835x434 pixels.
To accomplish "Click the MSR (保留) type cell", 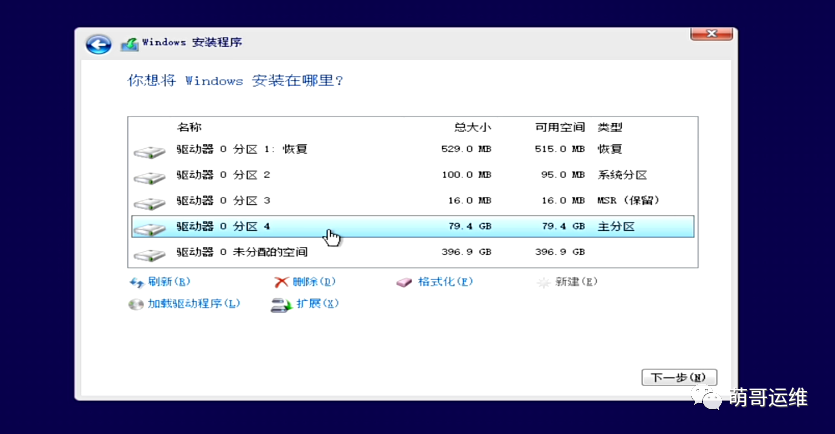I will (628, 201).
